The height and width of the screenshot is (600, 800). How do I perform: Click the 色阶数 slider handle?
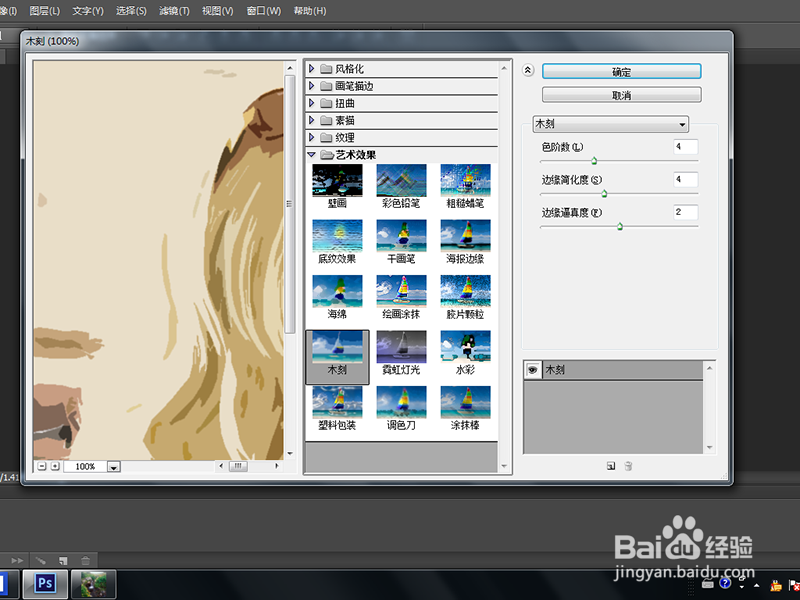click(x=594, y=161)
